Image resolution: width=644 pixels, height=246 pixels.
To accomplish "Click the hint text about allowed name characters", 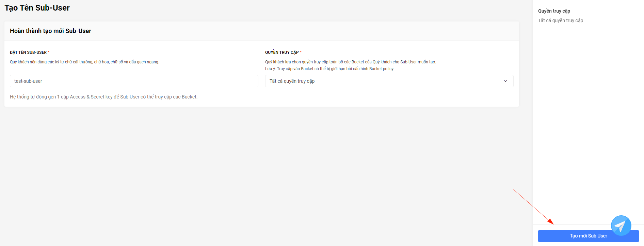I will coord(84,62).
